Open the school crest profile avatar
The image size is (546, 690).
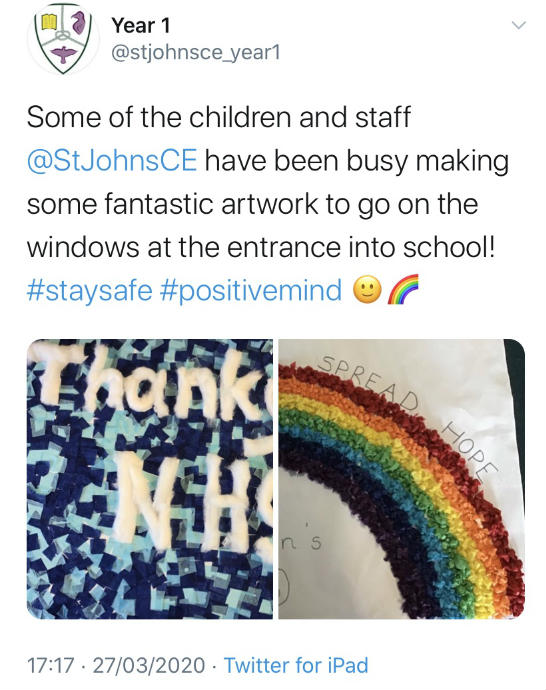click(63, 40)
